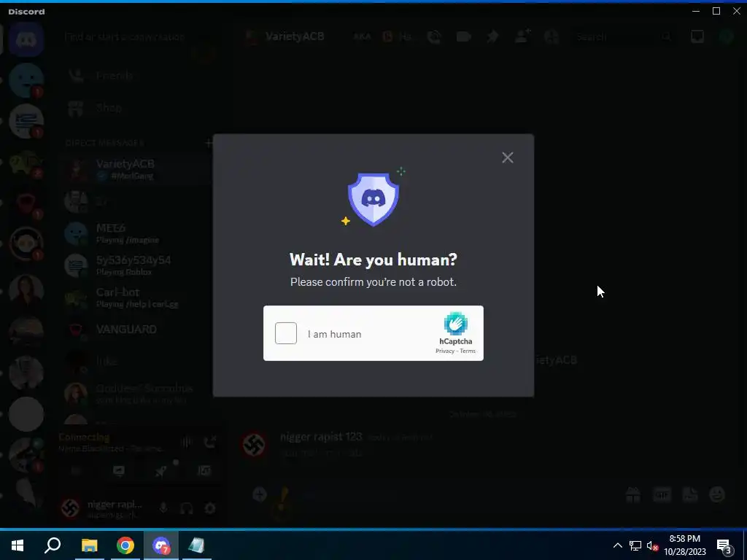Image resolution: width=747 pixels, height=560 pixels.
Task: Open the GIF picker
Action: click(662, 495)
